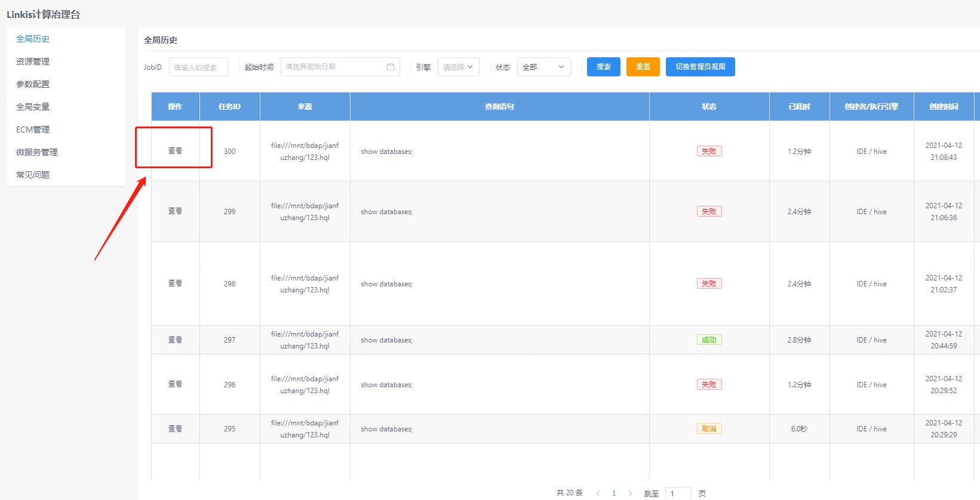Viewport: 980px width, 500px height.
Task: Select 参数配置 from the left menu
Action: 33,84
